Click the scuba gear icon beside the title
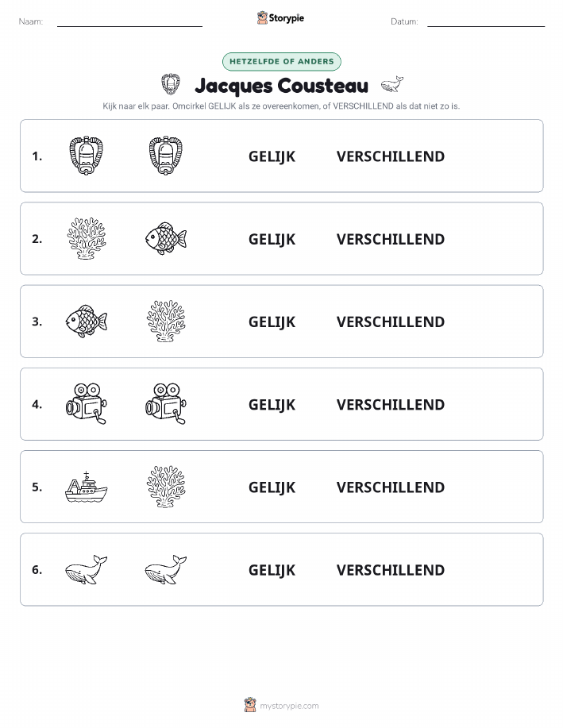This screenshot has width=563, height=728. coord(171,84)
